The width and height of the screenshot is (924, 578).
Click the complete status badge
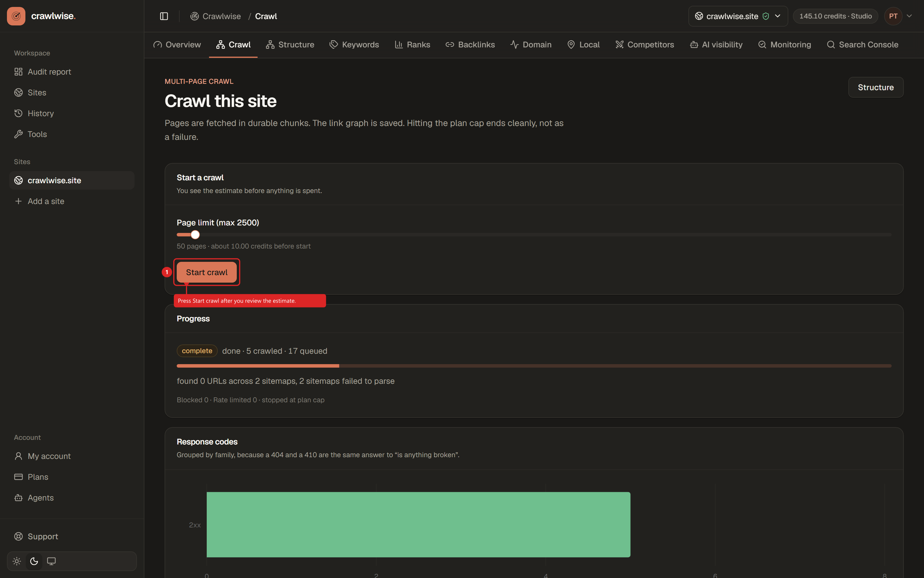click(197, 351)
